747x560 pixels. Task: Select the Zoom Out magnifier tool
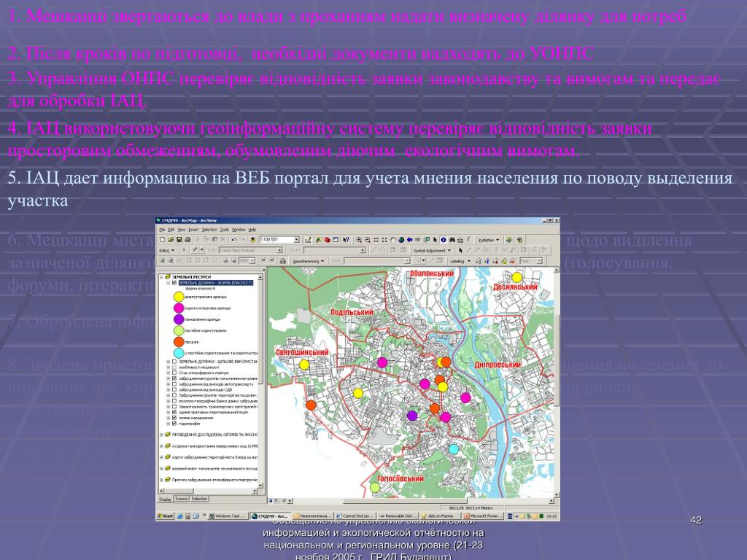tap(368, 239)
